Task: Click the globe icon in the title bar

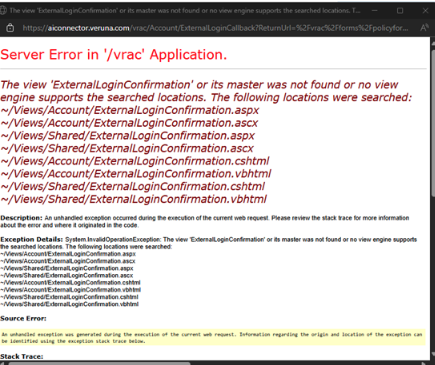Action: click(x=3, y=10)
